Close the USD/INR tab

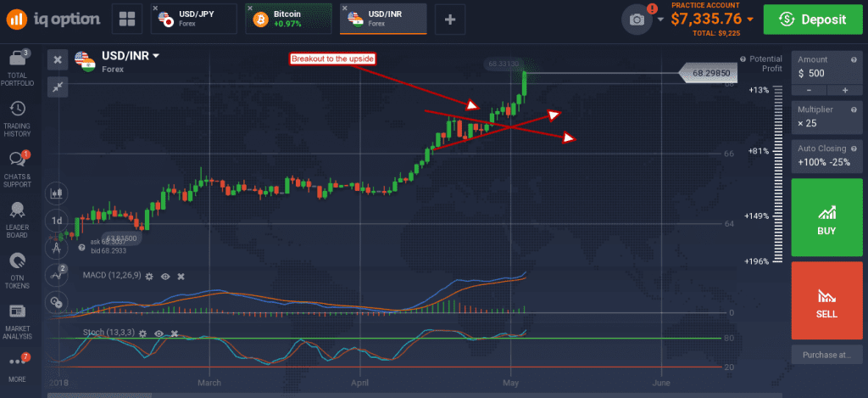pyautogui.click(x=345, y=8)
